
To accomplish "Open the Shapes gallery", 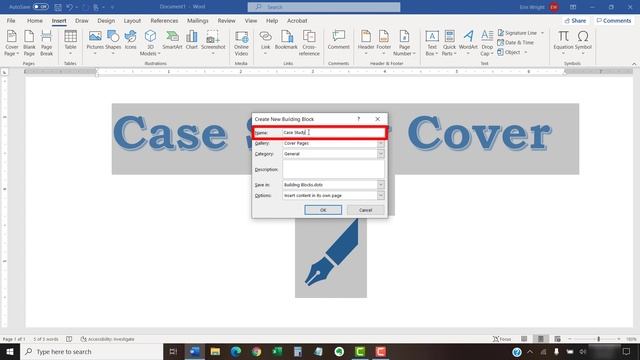I will (x=113, y=43).
